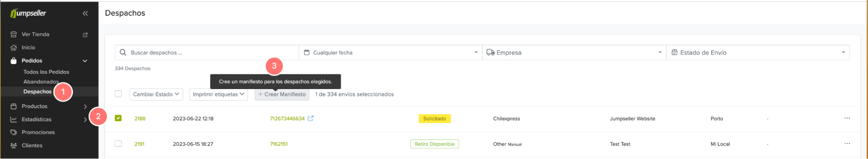Go to Todos los Pedidos
The height and width of the screenshot is (159, 868).
tap(46, 72)
